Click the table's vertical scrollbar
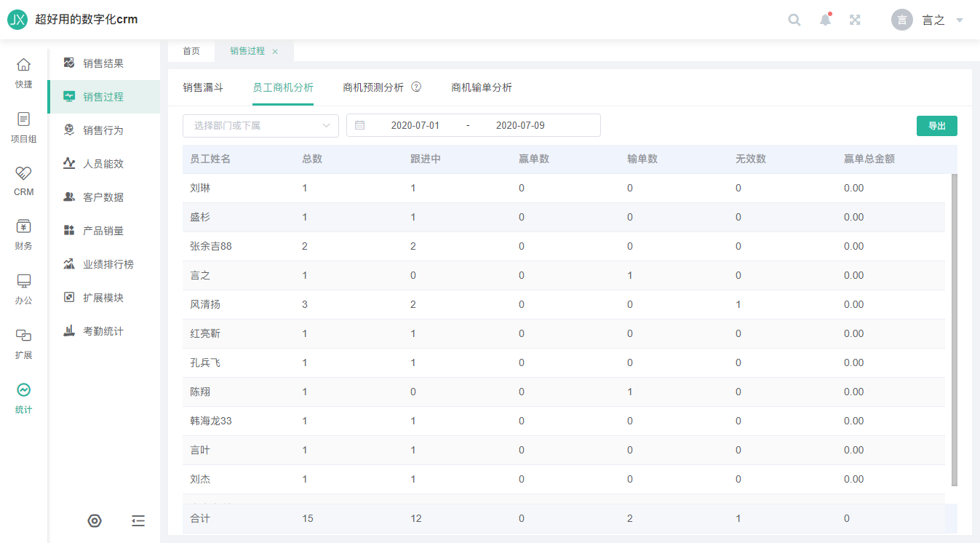 (955, 328)
